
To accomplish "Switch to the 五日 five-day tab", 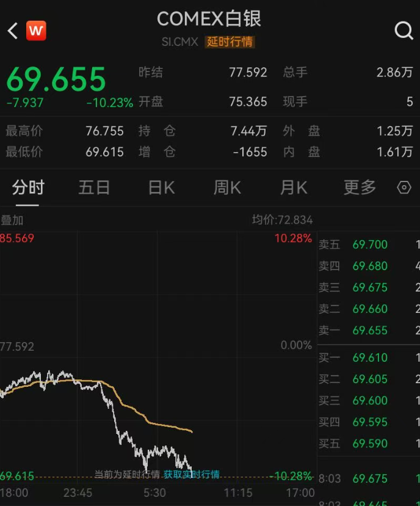I will click(94, 188).
